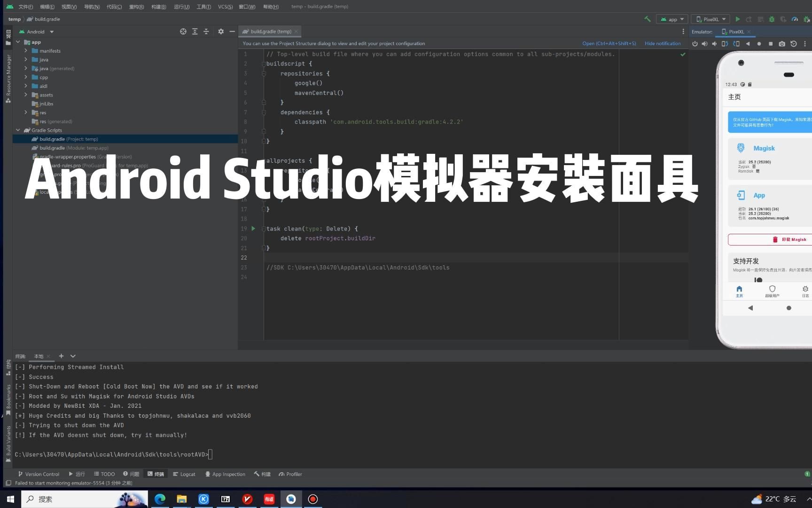Click Open (Ctrl+Alt+Shift+S) link
Image resolution: width=812 pixels, height=508 pixels.
(x=609, y=43)
